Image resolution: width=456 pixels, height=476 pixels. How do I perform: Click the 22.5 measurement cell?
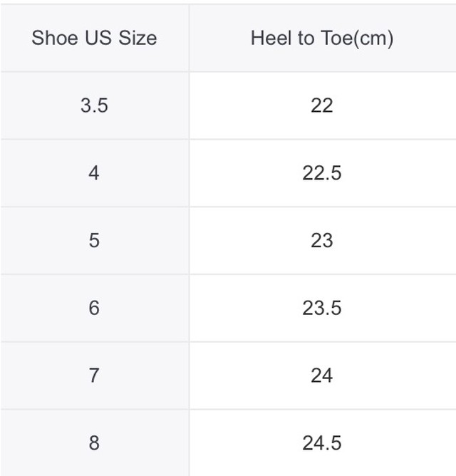pos(323,173)
